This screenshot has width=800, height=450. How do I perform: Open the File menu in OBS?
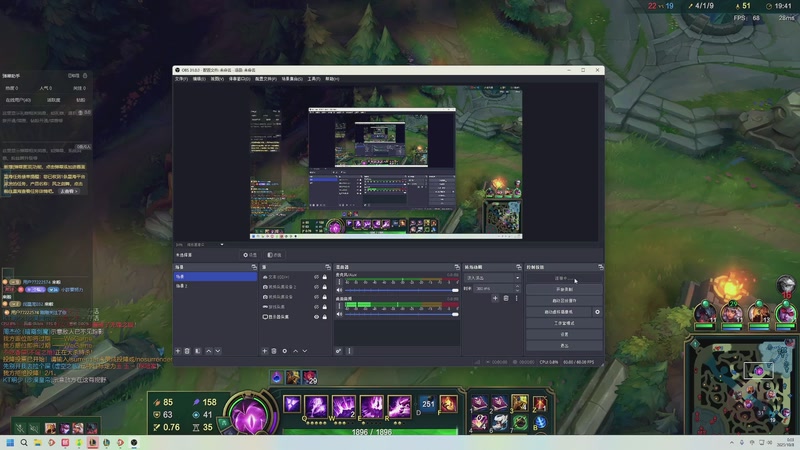181,79
